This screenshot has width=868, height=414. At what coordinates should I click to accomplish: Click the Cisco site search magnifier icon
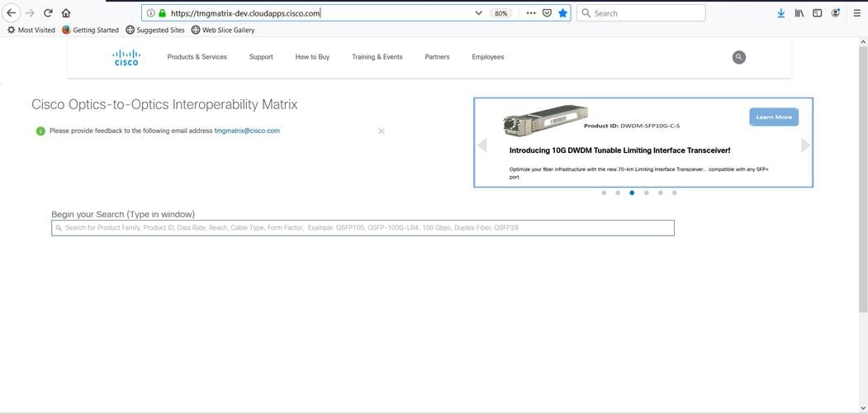pyautogui.click(x=739, y=57)
